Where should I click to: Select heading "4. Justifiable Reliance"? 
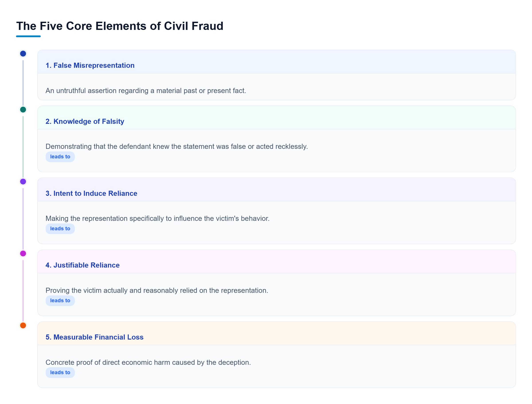coord(82,265)
